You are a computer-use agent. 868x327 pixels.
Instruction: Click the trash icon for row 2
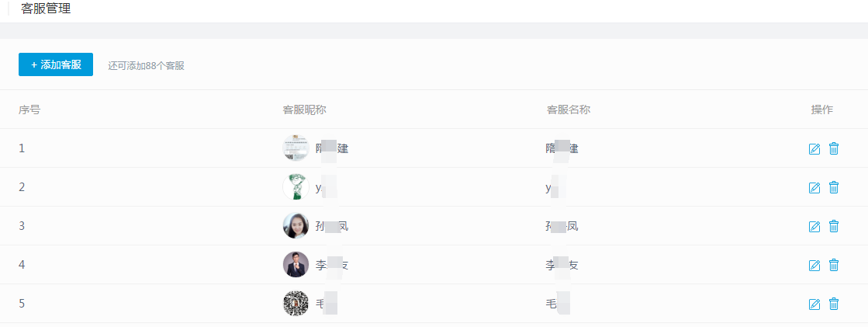click(834, 187)
